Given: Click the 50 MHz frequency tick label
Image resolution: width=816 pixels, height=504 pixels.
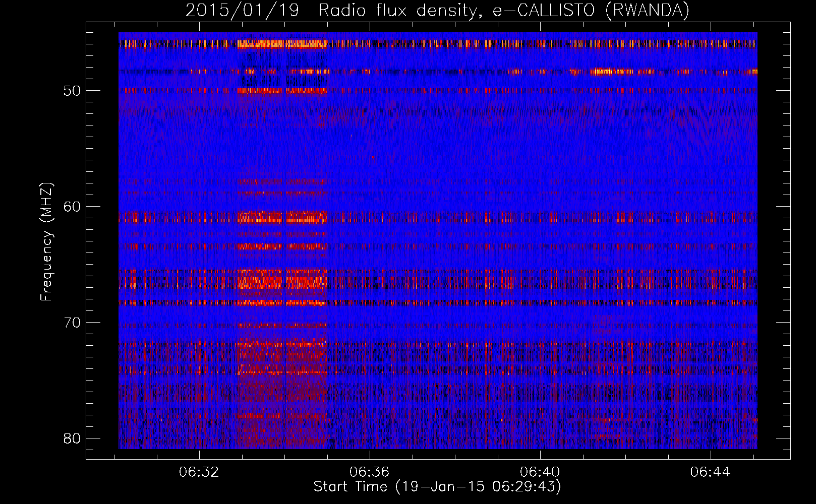Looking at the screenshot, I should coord(72,91).
